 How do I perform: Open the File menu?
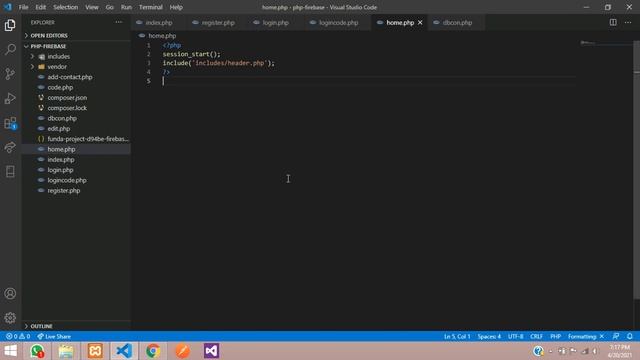[x=23, y=7]
